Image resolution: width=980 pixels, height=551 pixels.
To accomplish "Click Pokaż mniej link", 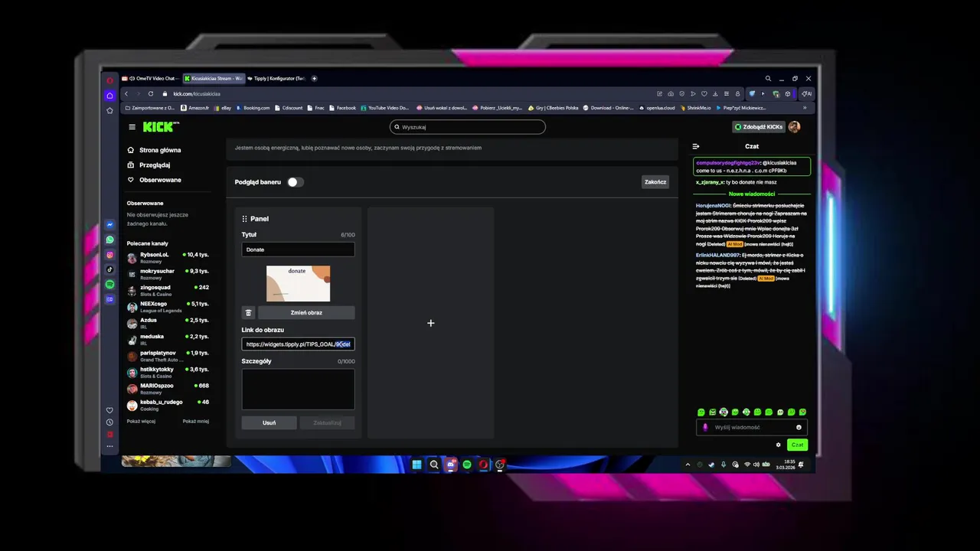I will pyautogui.click(x=195, y=421).
